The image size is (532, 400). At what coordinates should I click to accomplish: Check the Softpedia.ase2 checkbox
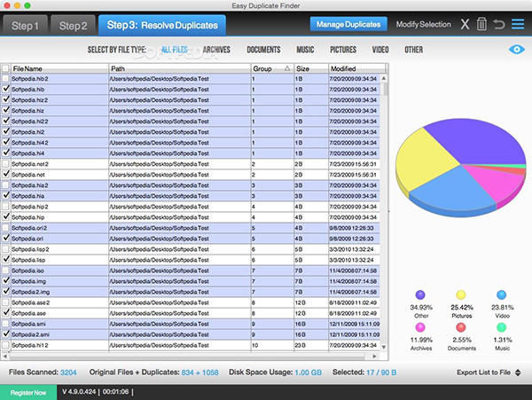[5, 302]
